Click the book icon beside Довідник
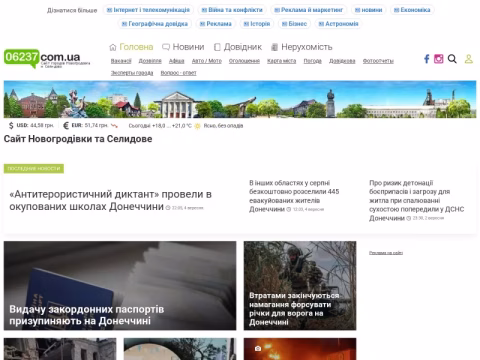Viewport: 480px width, 360px height. [x=217, y=47]
